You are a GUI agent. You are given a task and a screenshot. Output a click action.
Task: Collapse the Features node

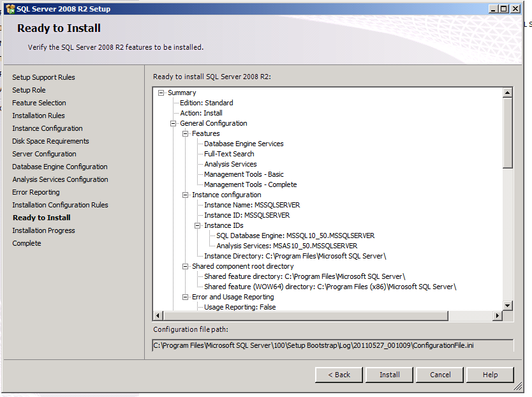[185, 133]
